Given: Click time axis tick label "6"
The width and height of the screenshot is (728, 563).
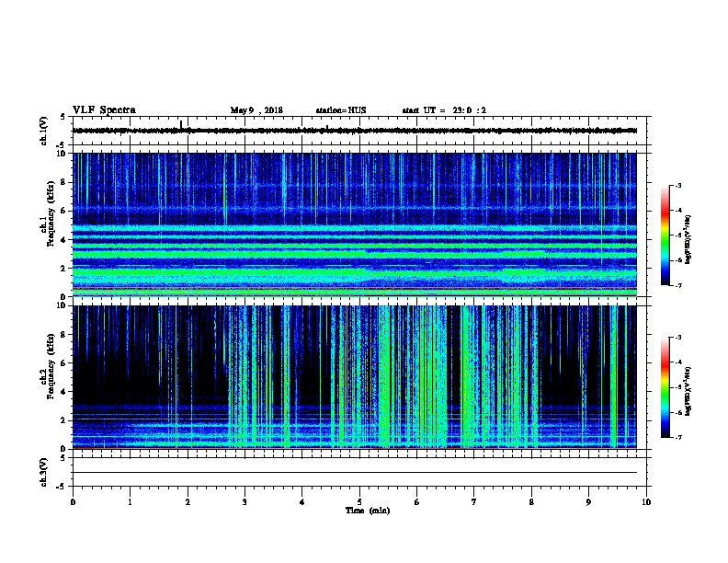Looking at the screenshot, I should tap(417, 502).
